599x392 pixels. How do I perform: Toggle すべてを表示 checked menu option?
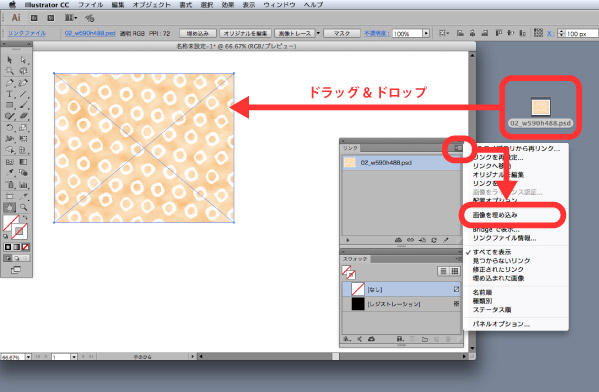pyautogui.click(x=492, y=252)
